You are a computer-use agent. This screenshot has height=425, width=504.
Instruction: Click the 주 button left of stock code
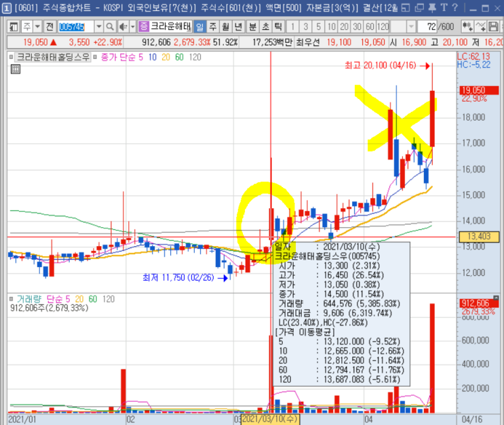pyautogui.click(x=27, y=26)
